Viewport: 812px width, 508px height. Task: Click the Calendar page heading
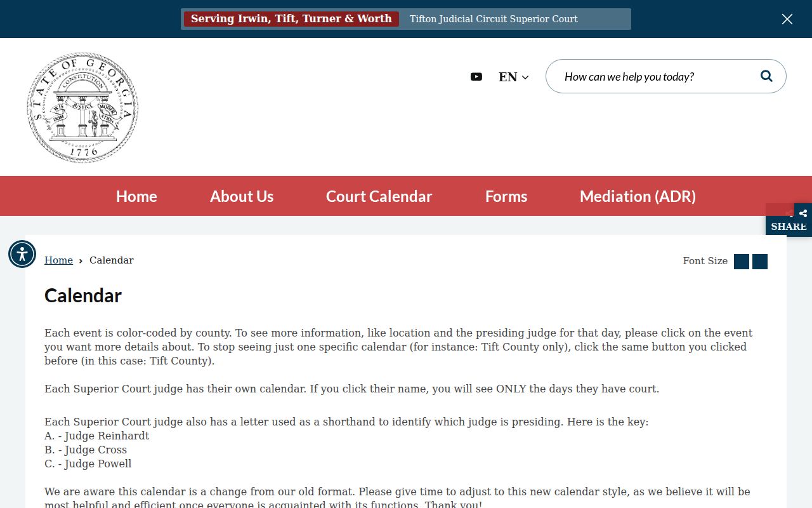pos(83,295)
